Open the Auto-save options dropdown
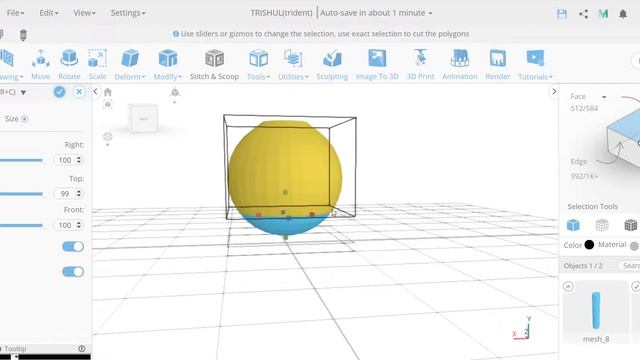 [x=376, y=13]
